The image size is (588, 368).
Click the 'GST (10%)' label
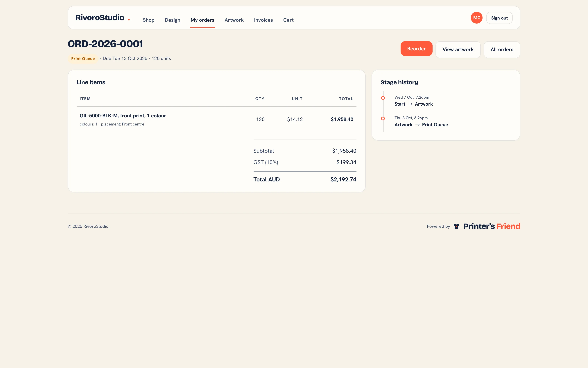pyautogui.click(x=266, y=162)
